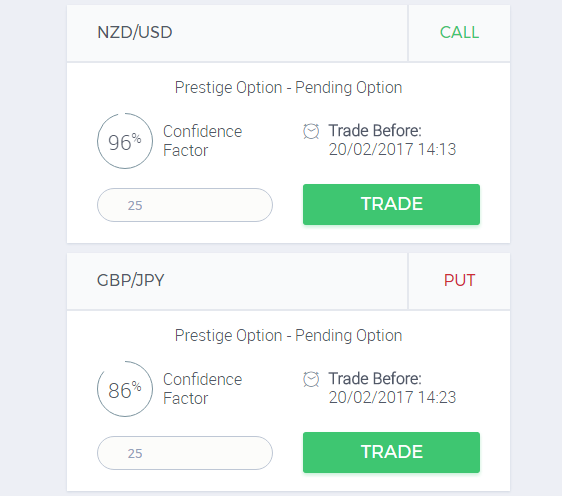Click the alarm clock icon for NZD/USD

click(311, 131)
